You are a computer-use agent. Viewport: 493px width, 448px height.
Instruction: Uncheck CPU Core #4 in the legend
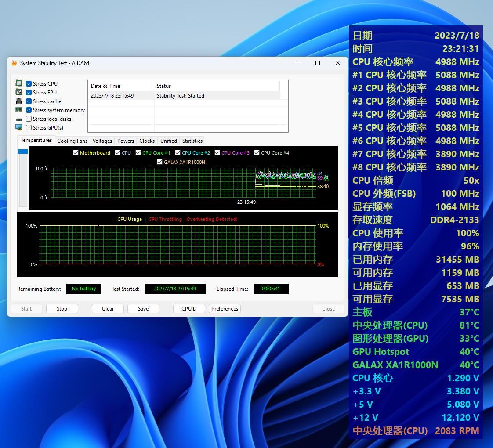click(257, 153)
